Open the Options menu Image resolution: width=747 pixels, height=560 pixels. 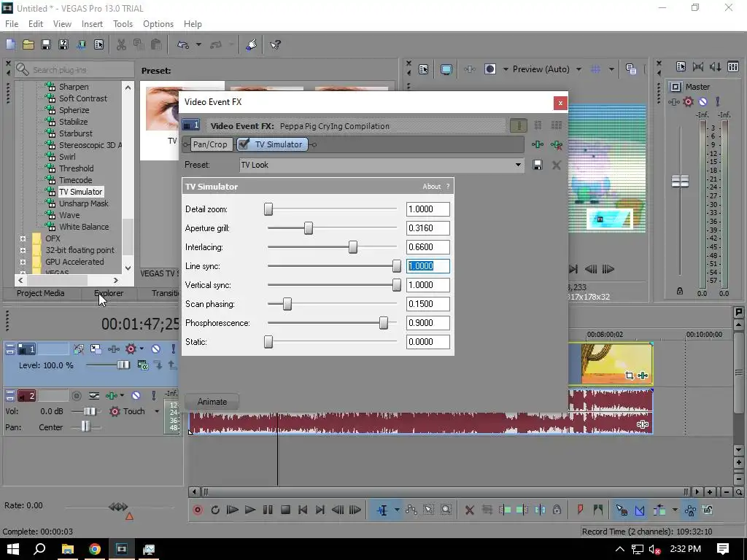pos(158,24)
